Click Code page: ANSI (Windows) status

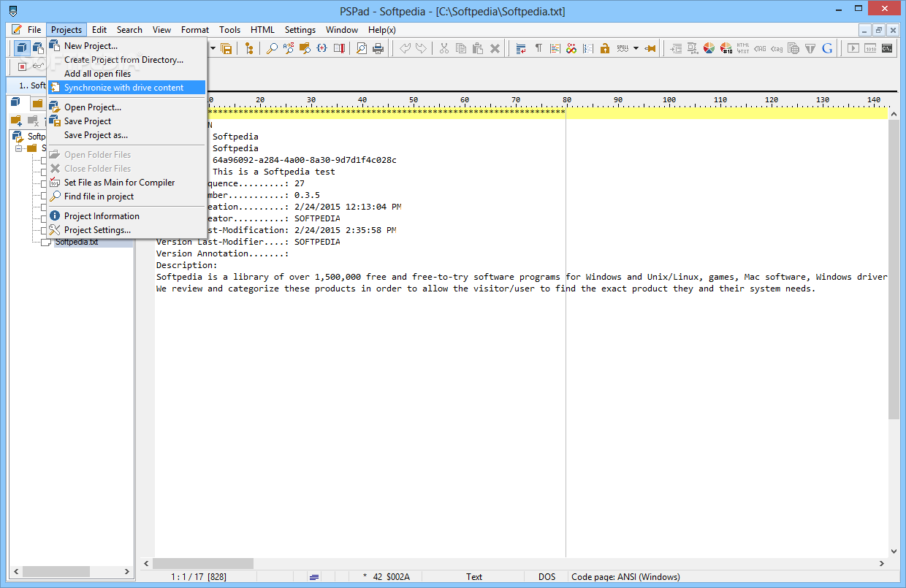click(625, 576)
